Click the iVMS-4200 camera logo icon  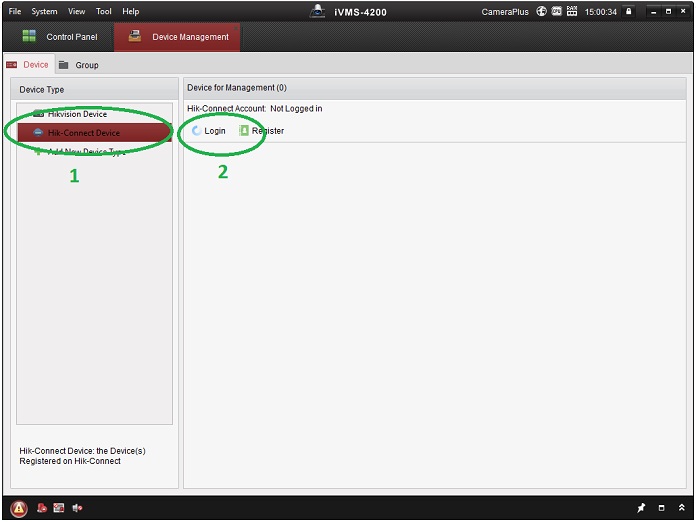pos(317,11)
